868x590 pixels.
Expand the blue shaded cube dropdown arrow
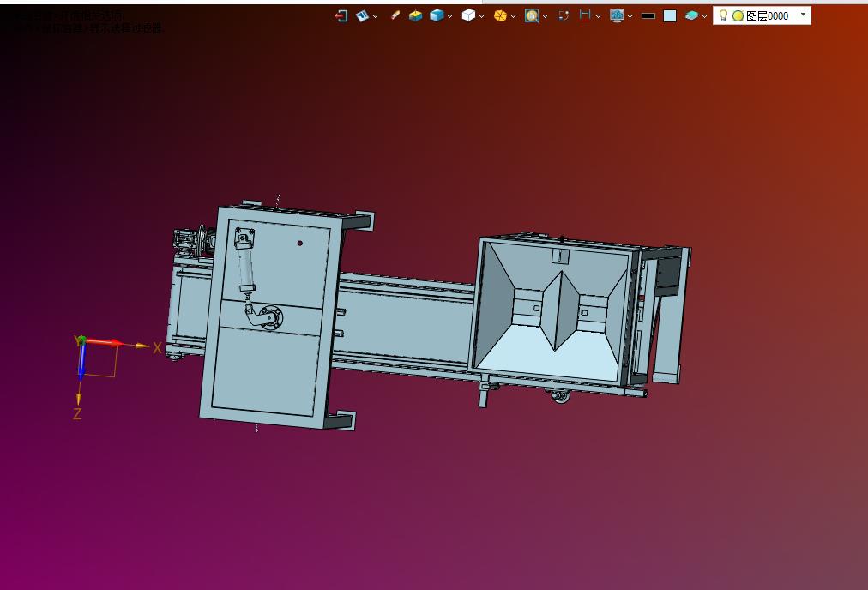(450, 16)
